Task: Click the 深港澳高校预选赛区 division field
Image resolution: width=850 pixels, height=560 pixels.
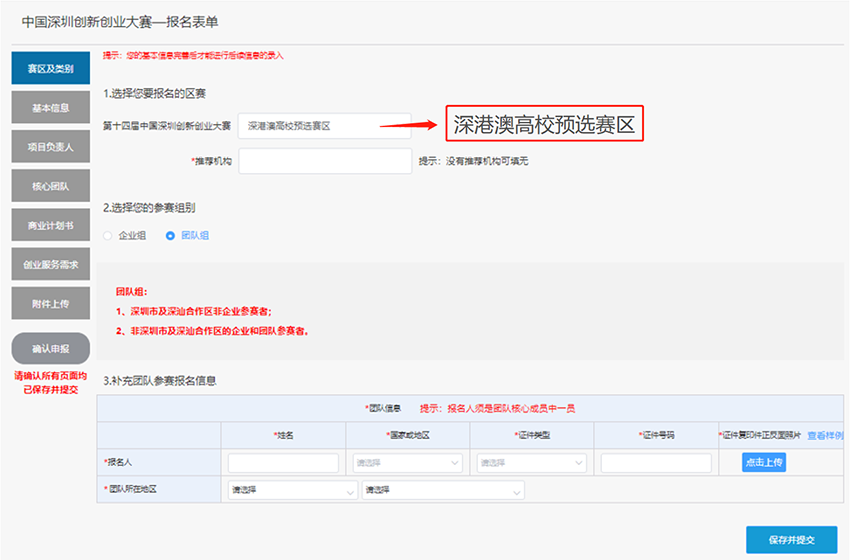Action: point(310,126)
